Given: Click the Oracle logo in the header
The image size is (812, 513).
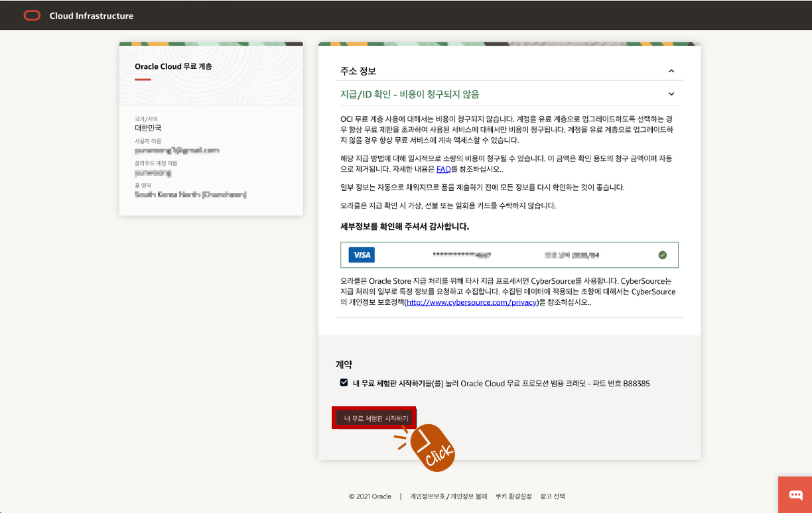Looking at the screenshot, I should point(32,16).
